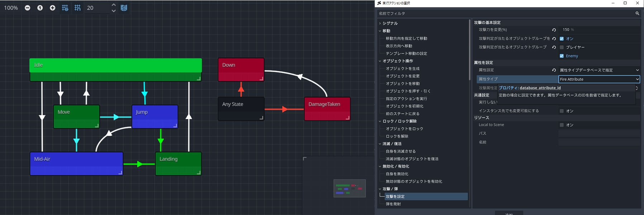Select オブジェクトを生成 in the action list

tap(402, 68)
